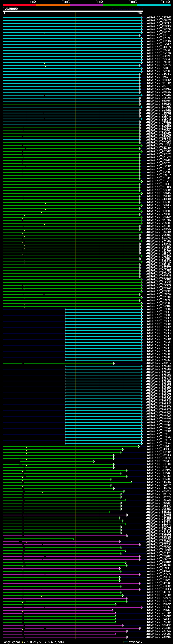This screenshot has height=644, width=173.
Task: Select label UniRef100_B1LSG8
Action: point(158,607)
